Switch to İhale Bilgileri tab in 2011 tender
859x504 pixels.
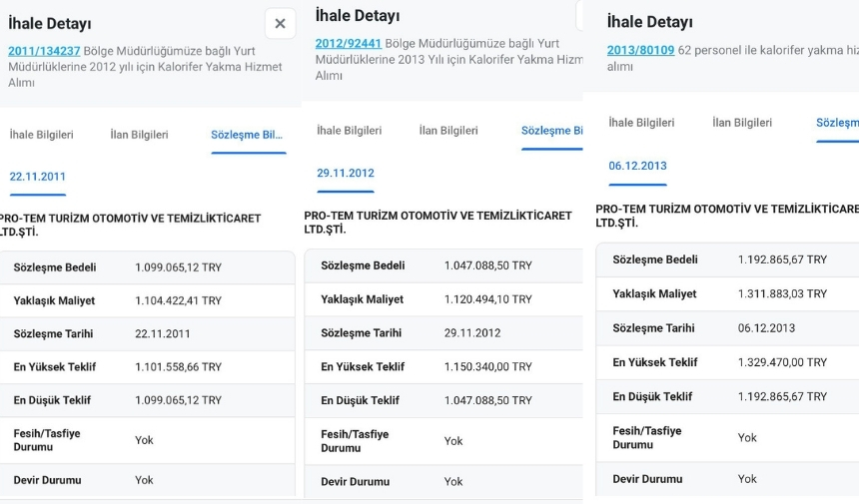[42, 135]
